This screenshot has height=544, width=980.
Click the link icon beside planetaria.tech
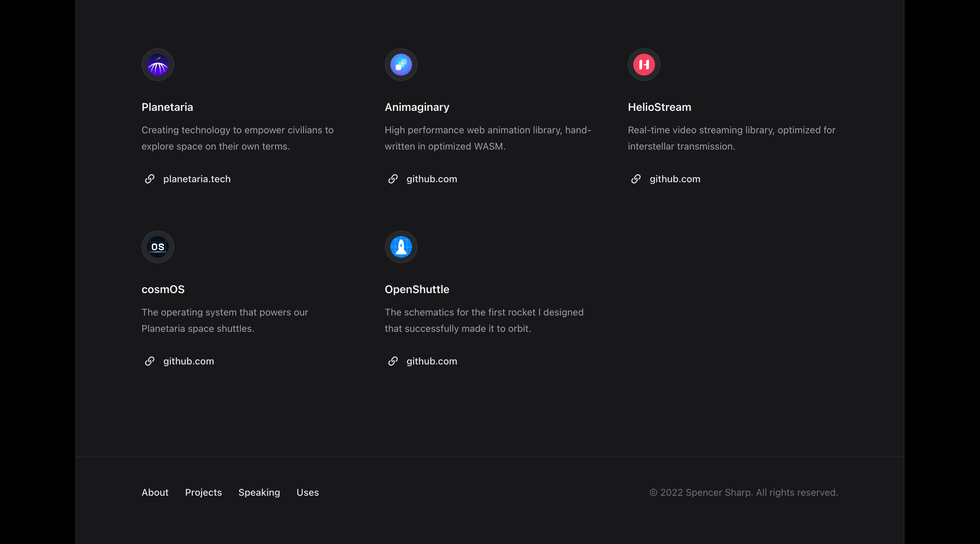coord(149,179)
